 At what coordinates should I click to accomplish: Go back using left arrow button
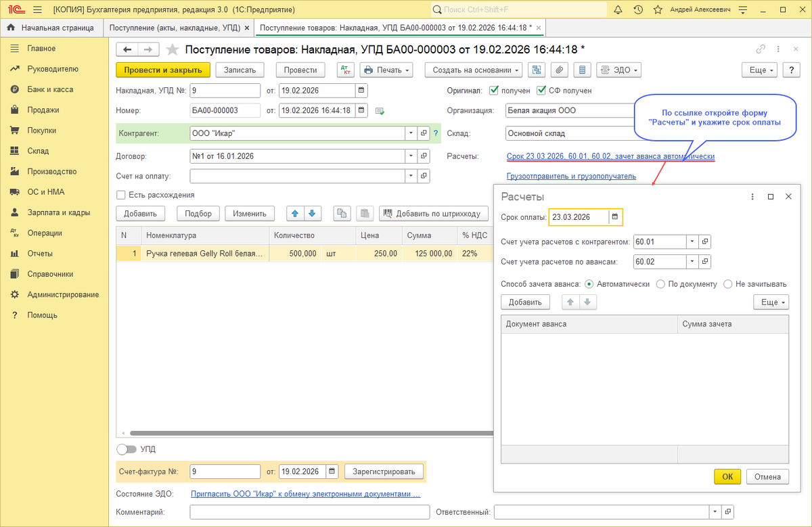127,49
